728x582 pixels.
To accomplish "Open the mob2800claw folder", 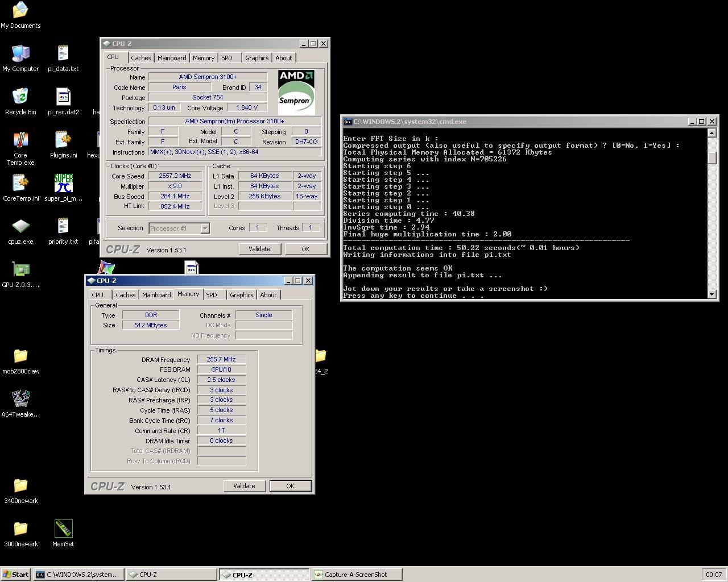I will click(x=20, y=361).
